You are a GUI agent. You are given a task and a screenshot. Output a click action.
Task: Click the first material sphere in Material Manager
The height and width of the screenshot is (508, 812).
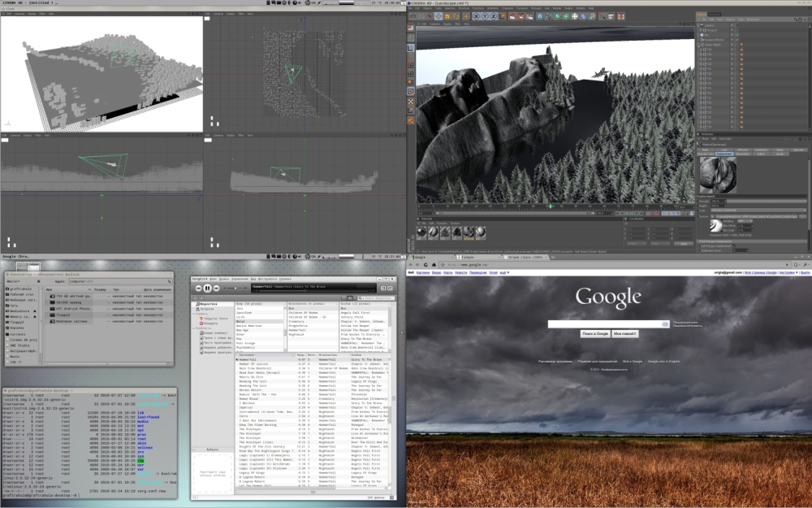(422, 232)
